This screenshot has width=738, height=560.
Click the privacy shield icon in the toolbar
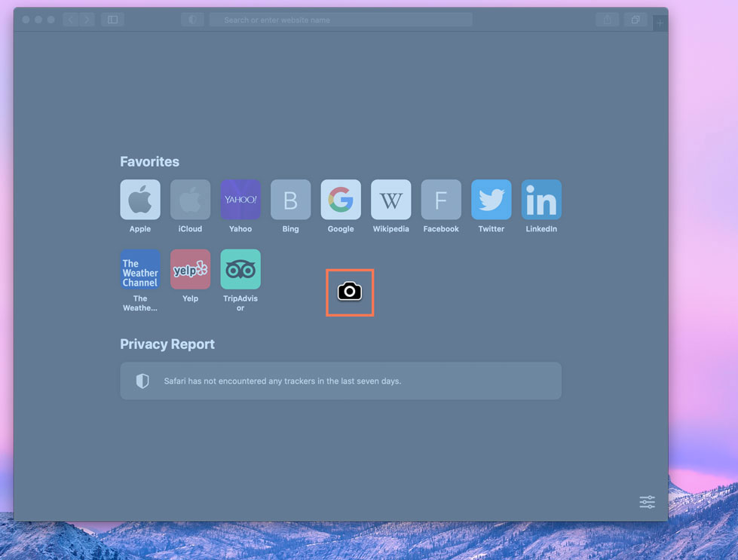pyautogui.click(x=192, y=19)
